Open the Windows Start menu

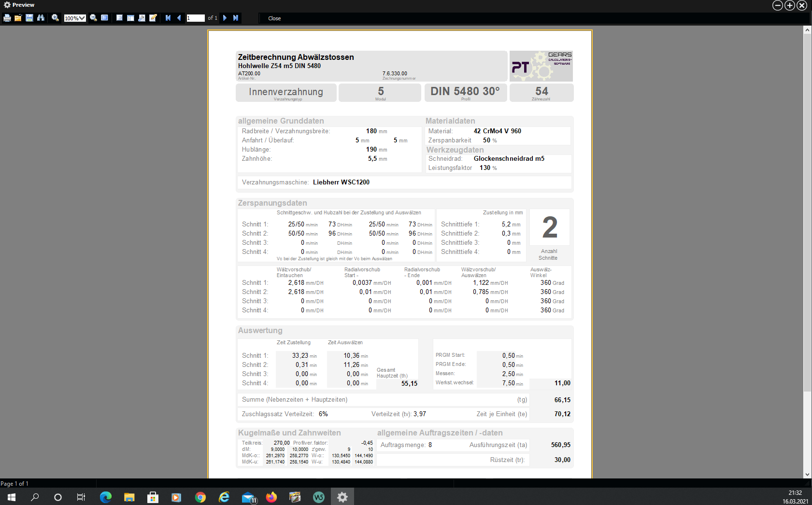pos(12,497)
